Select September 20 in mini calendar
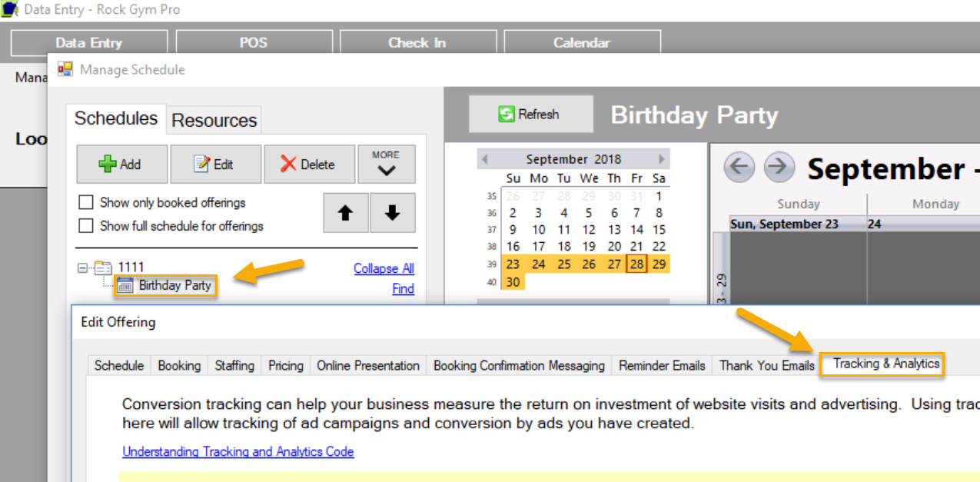The image size is (980, 482). (614, 247)
